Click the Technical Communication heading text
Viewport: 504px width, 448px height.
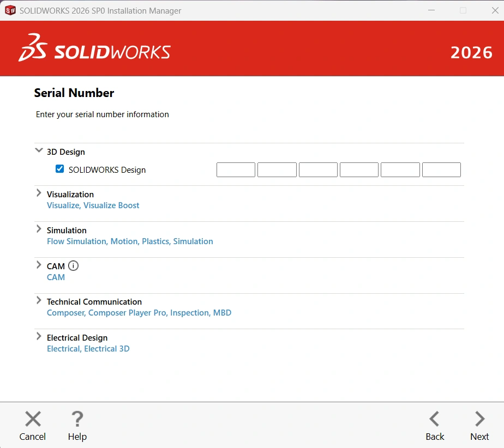tap(94, 301)
